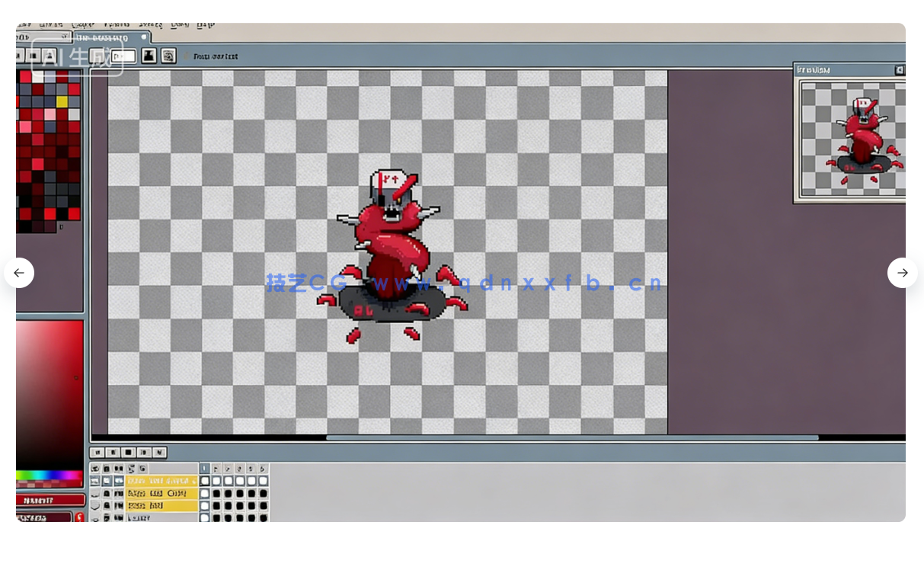Image resolution: width=924 pixels, height=567 pixels.
Task: Toggle visibility of the first yellow layer
Action: 95,481
